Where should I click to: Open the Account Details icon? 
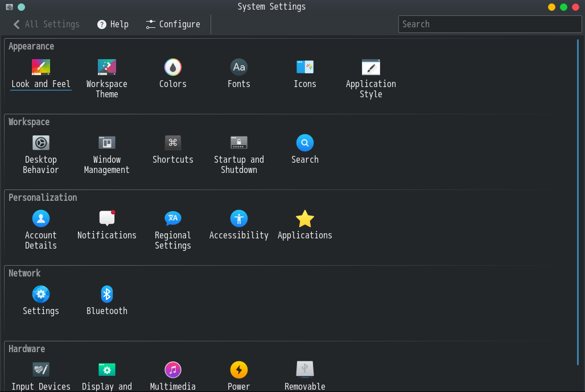click(x=40, y=218)
